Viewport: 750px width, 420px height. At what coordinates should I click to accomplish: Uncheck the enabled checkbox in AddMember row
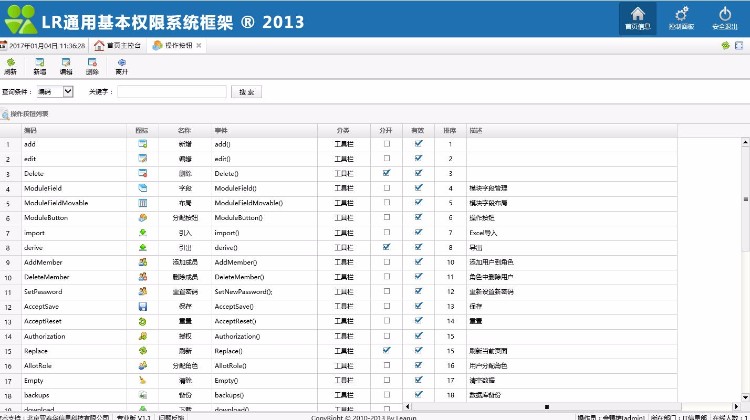click(x=419, y=262)
